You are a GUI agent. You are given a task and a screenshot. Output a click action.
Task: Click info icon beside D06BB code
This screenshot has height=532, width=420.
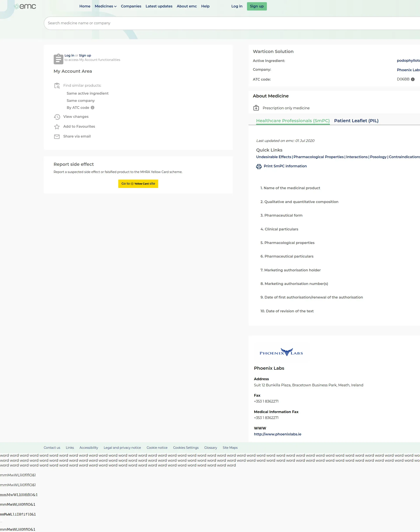click(x=413, y=79)
